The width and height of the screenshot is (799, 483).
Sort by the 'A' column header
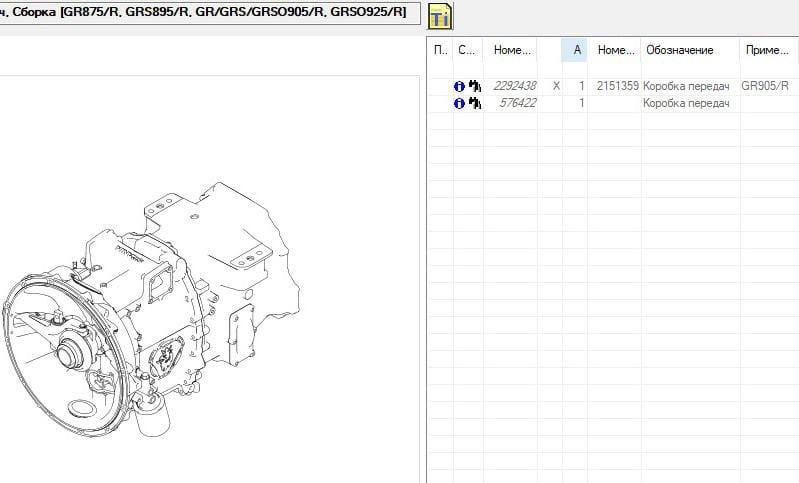(575, 50)
